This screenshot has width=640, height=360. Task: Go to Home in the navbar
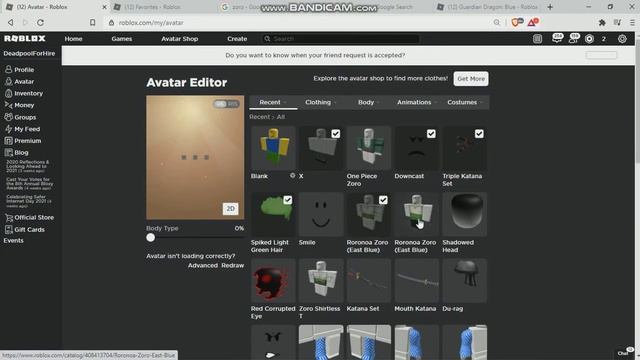point(73,39)
